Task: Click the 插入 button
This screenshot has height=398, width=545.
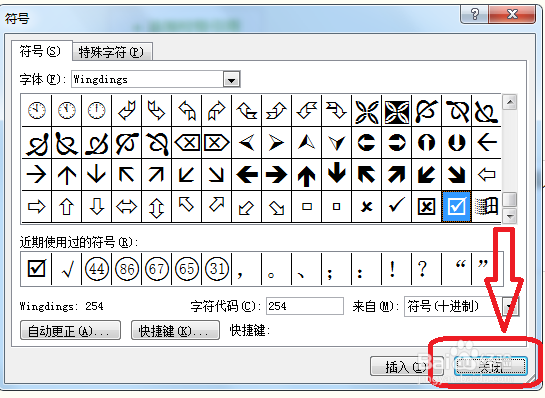Action: (x=406, y=367)
